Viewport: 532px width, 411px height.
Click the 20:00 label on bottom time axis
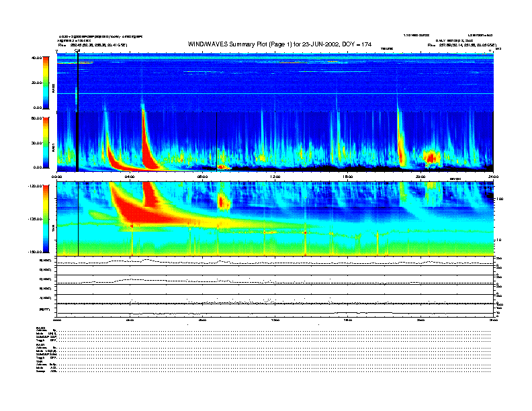420,320
